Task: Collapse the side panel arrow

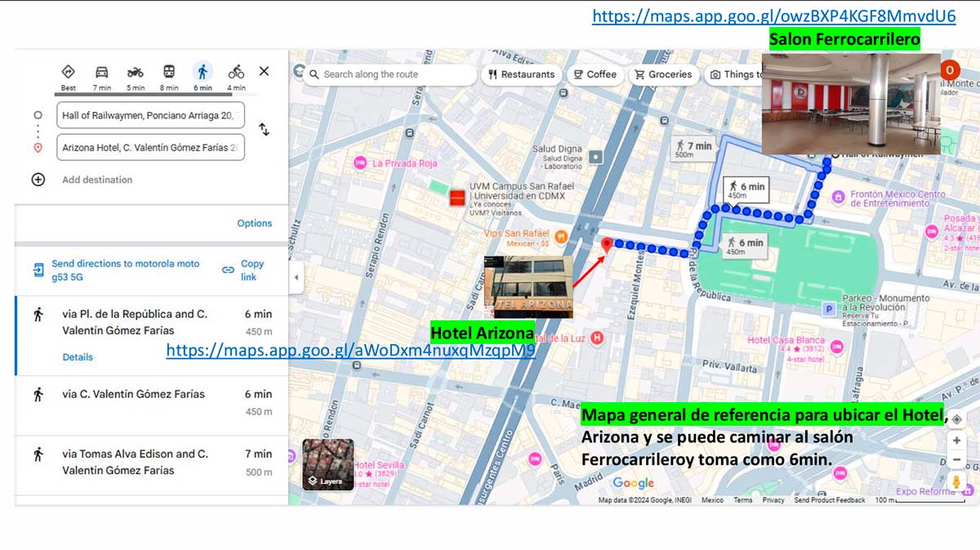Action: pyautogui.click(x=296, y=278)
